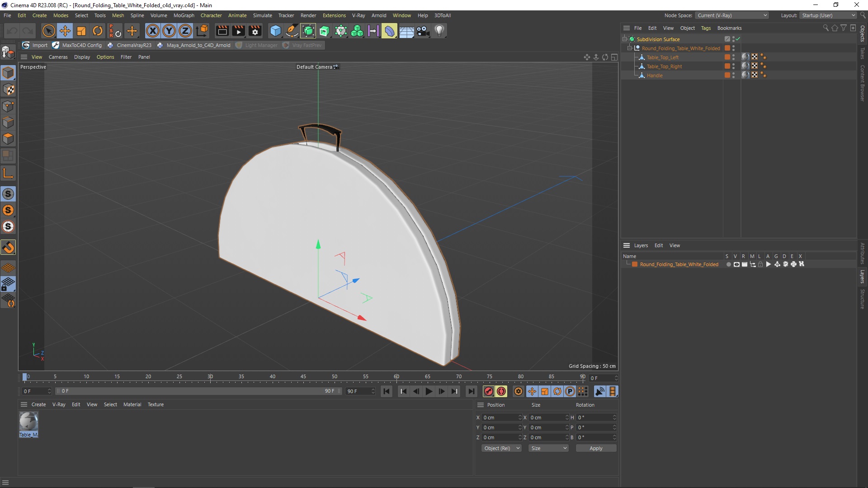Click Rotation H stepper arrows
This screenshot has height=488, width=868.
[614, 418]
